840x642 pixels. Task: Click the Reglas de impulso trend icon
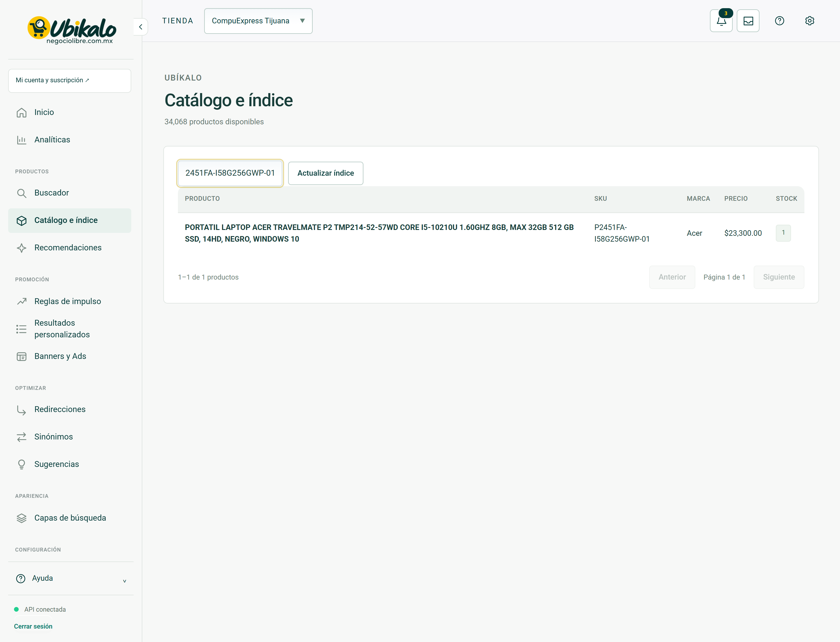click(21, 301)
